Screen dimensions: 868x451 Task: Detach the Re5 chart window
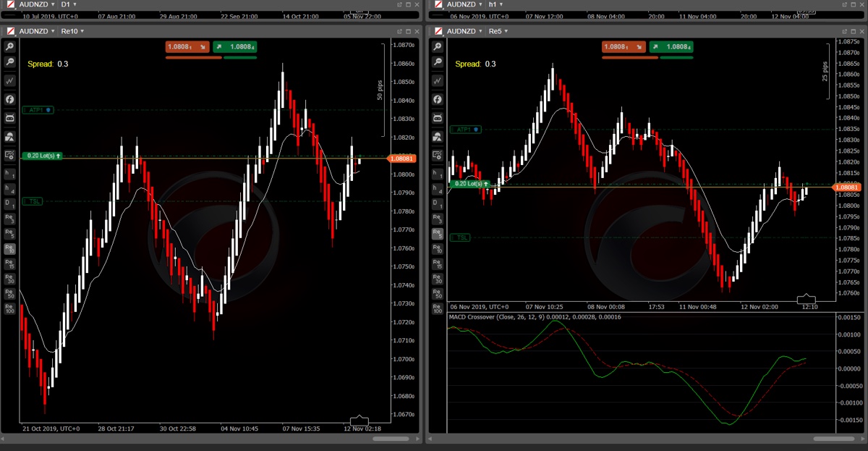[x=844, y=31]
